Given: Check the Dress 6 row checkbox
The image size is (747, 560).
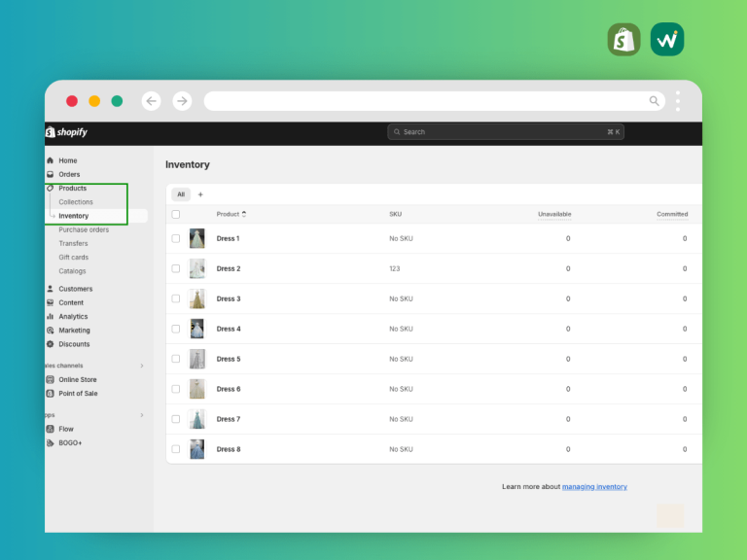Looking at the screenshot, I should pos(176,389).
